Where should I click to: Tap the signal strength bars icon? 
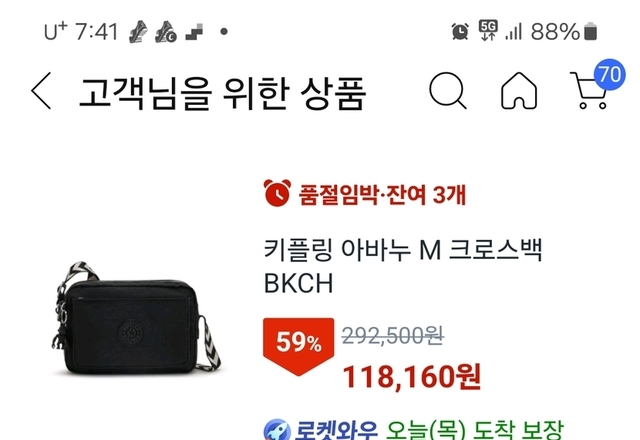point(513,32)
